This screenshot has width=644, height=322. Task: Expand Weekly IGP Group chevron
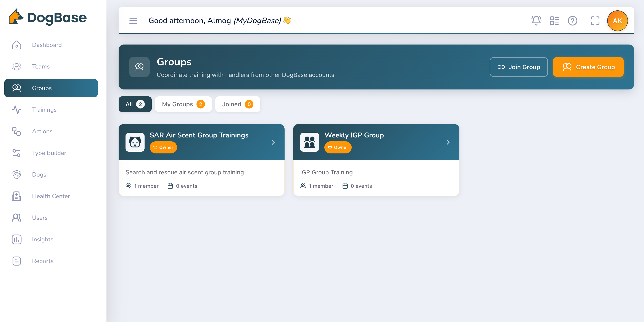448,142
